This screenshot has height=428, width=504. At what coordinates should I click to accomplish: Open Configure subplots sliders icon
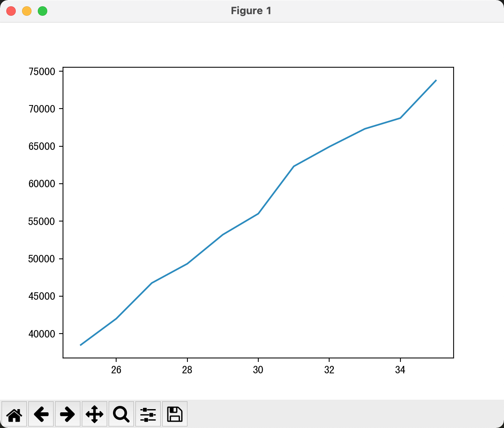pos(148,414)
